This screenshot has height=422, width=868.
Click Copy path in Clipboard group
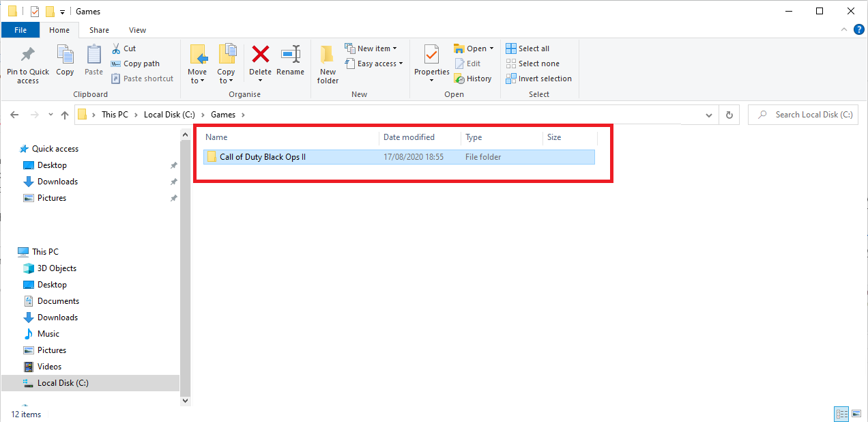click(x=136, y=64)
